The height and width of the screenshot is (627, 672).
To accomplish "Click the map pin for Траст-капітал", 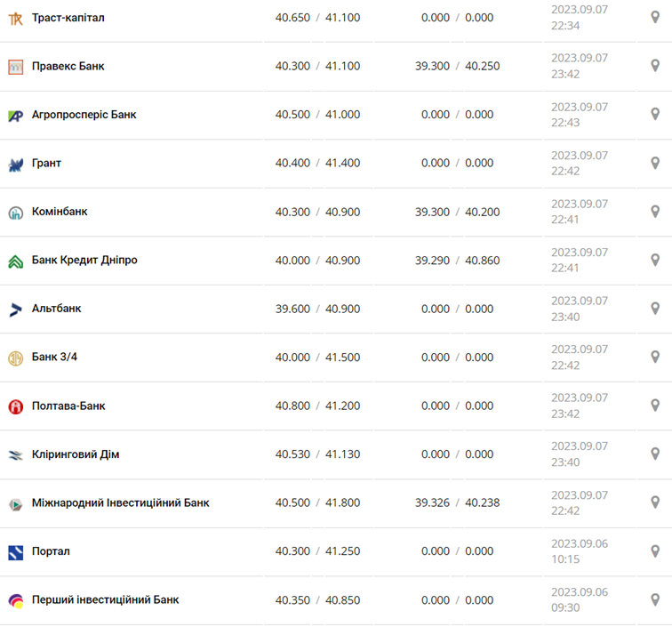I will tap(655, 18).
